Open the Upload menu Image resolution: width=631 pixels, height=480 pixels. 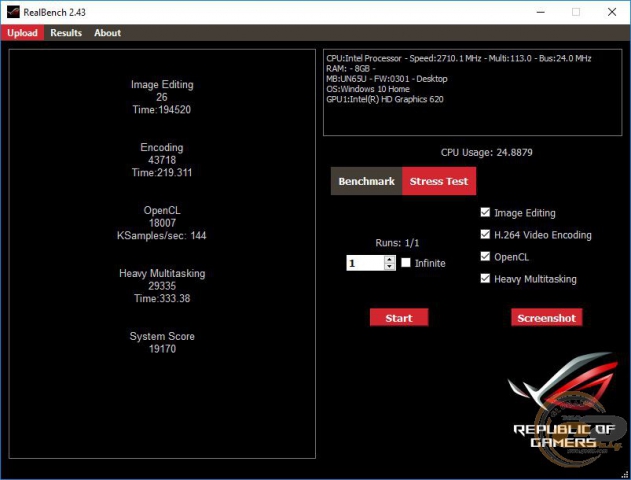click(x=22, y=33)
